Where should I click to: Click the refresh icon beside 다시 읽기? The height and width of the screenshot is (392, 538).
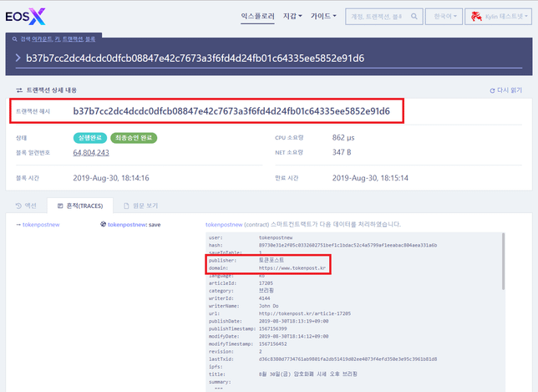492,89
